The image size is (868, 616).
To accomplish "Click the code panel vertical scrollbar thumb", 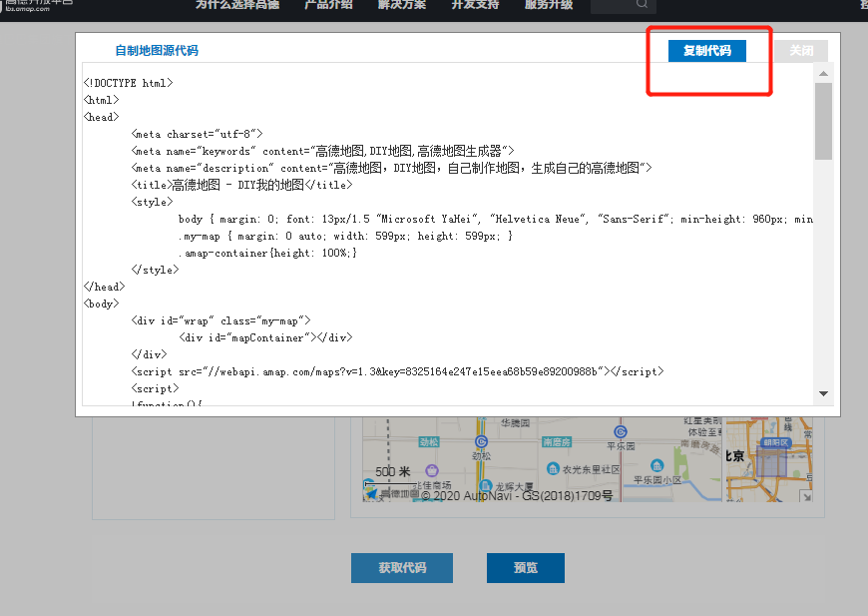I will point(823,122).
